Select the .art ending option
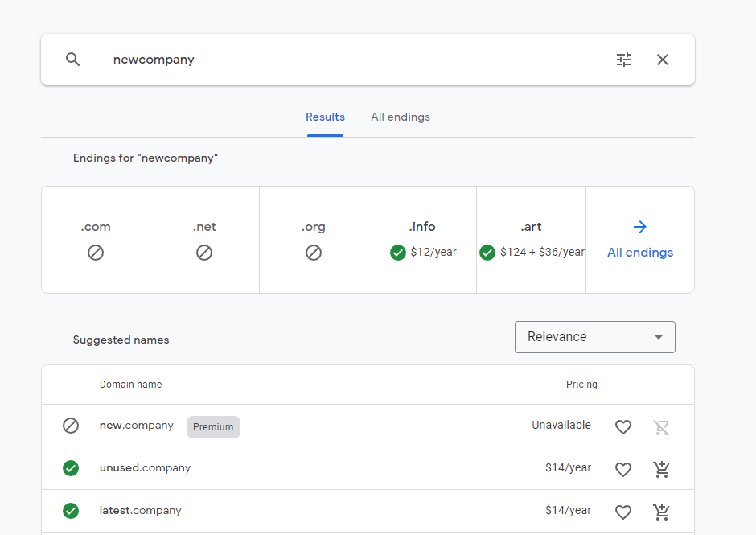 (x=532, y=240)
